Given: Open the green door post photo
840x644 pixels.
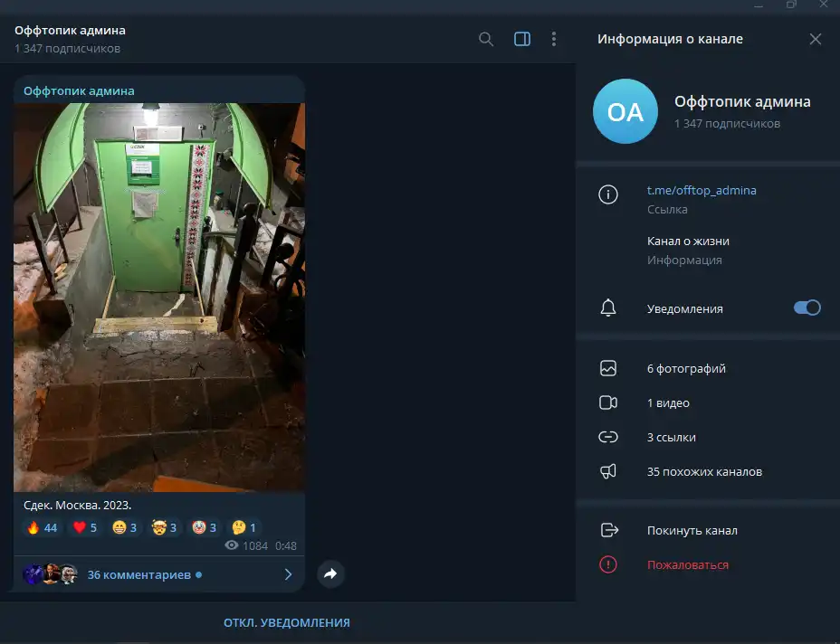Looking at the screenshot, I should pyautogui.click(x=159, y=297).
